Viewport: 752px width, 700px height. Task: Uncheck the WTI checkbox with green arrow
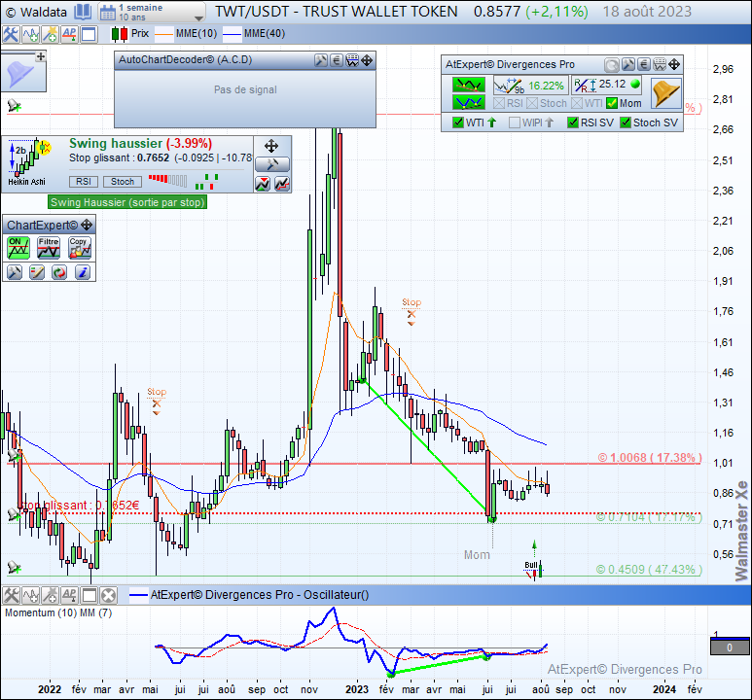[x=458, y=122]
